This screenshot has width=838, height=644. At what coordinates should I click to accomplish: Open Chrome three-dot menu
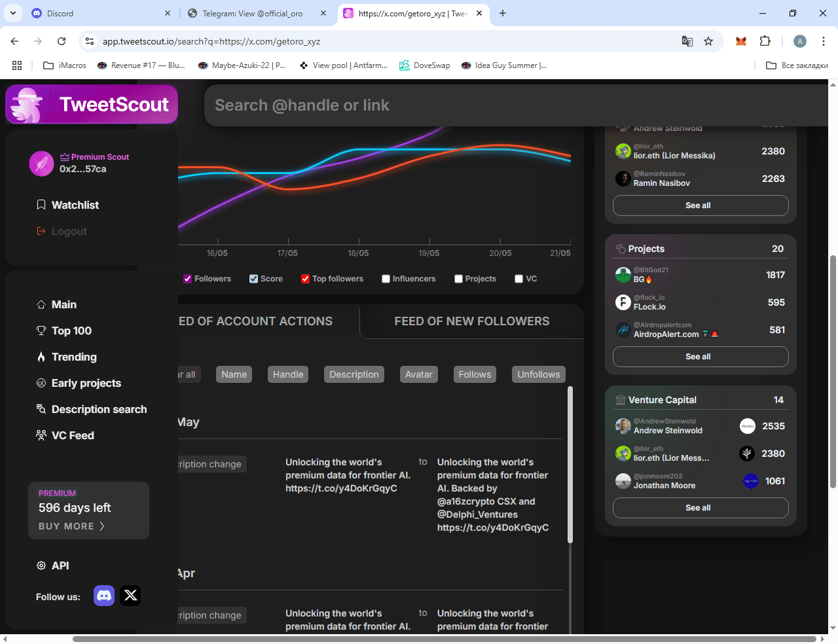[823, 41]
